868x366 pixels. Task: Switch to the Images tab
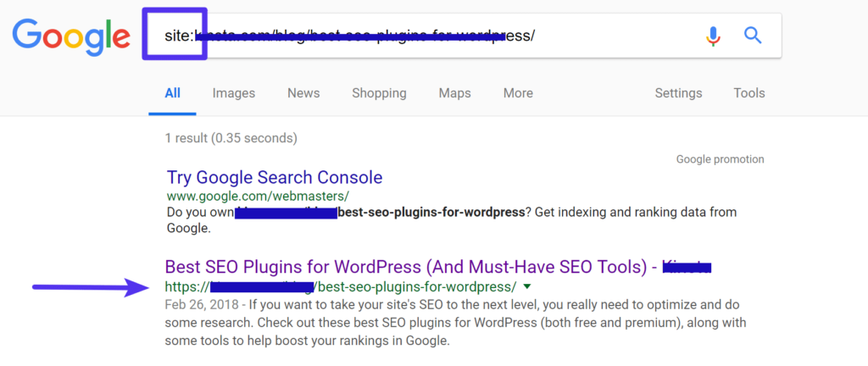click(234, 93)
